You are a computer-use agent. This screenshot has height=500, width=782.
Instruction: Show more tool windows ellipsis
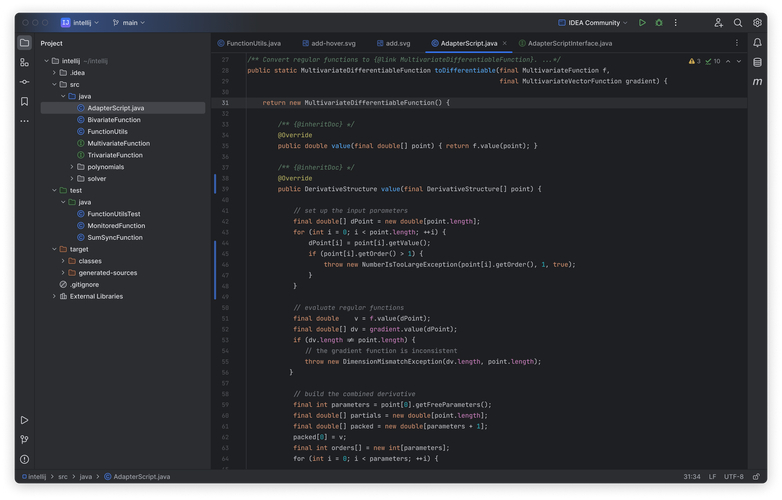[x=24, y=121]
